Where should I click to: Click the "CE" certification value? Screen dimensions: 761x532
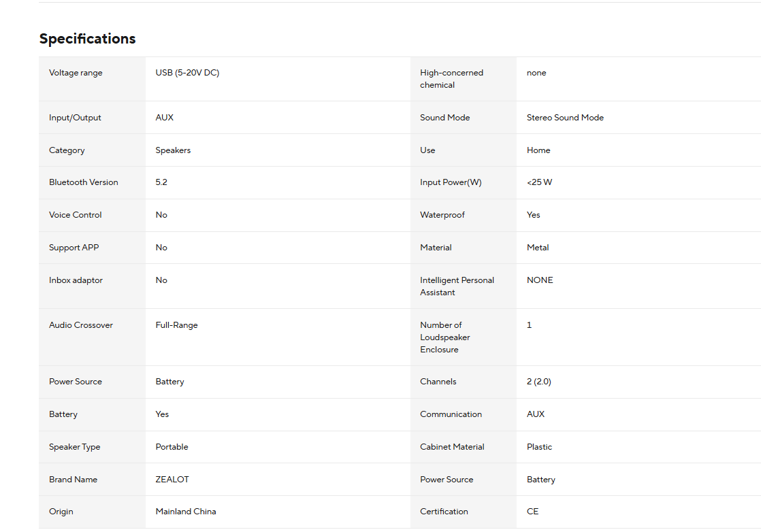pos(533,512)
